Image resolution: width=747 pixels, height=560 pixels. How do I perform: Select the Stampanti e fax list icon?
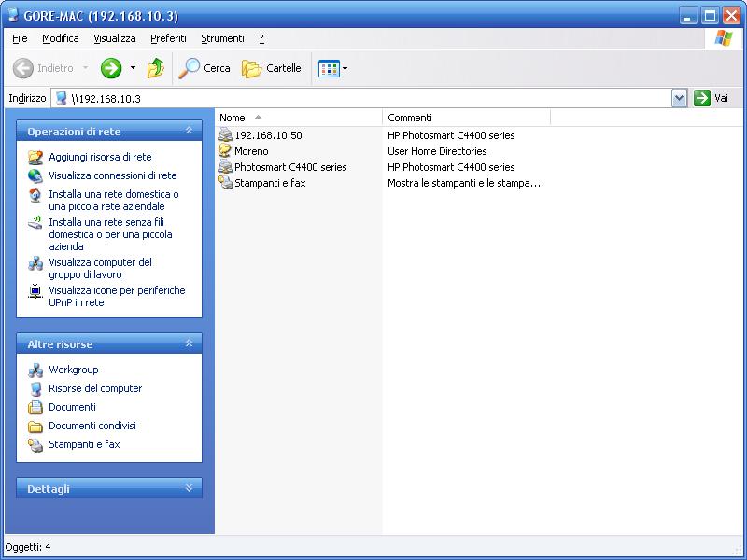[225, 182]
